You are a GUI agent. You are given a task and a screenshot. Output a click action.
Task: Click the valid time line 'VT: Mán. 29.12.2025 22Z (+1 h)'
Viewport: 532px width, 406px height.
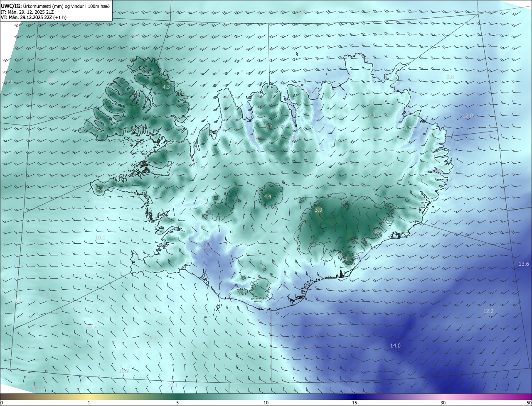tap(34, 17)
